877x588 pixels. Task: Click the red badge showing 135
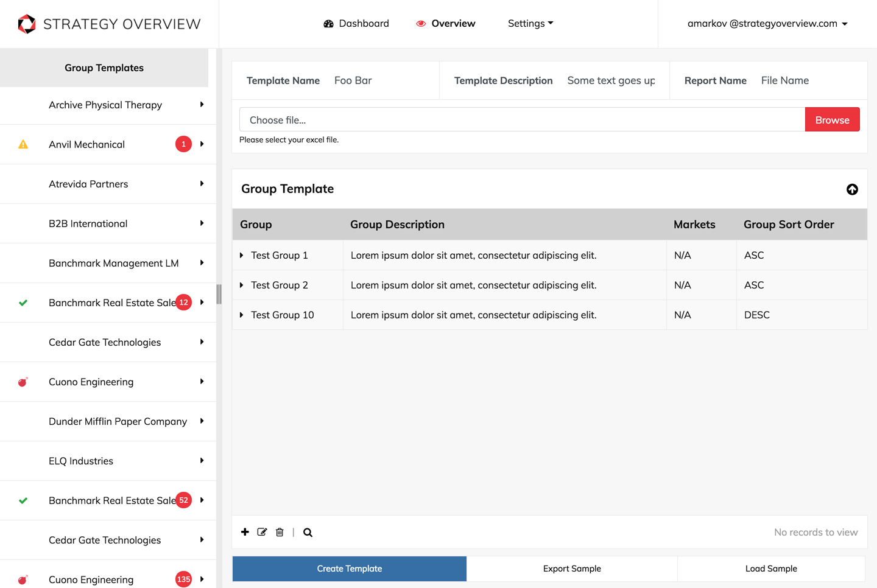(x=183, y=579)
